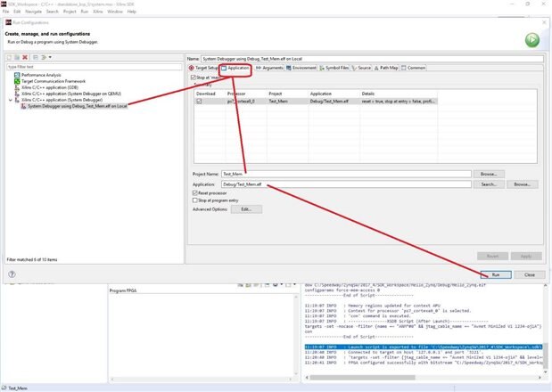Open the Xilinx menu in menu bar

pyautogui.click(x=98, y=12)
